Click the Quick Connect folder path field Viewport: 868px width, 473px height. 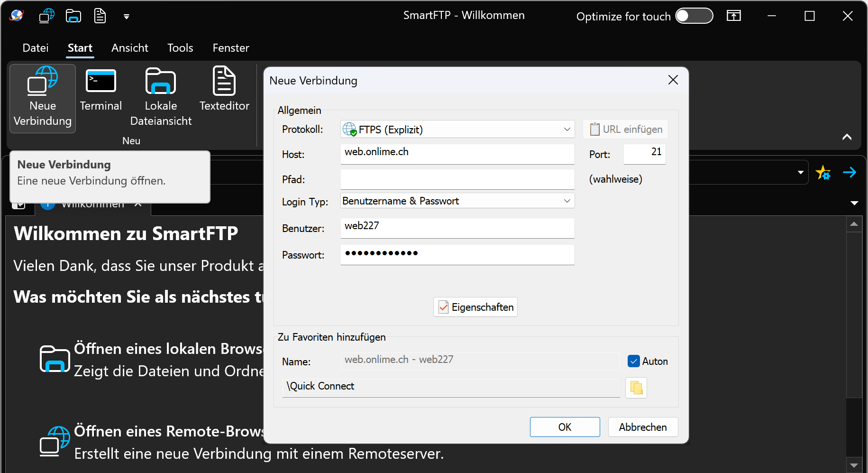pos(451,388)
